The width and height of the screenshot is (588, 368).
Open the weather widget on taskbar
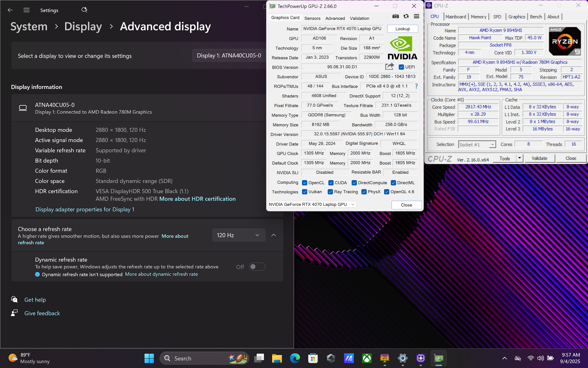29,358
